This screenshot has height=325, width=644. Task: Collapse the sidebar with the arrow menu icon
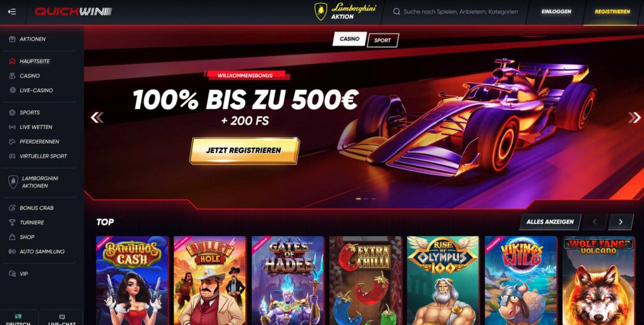[x=12, y=11]
